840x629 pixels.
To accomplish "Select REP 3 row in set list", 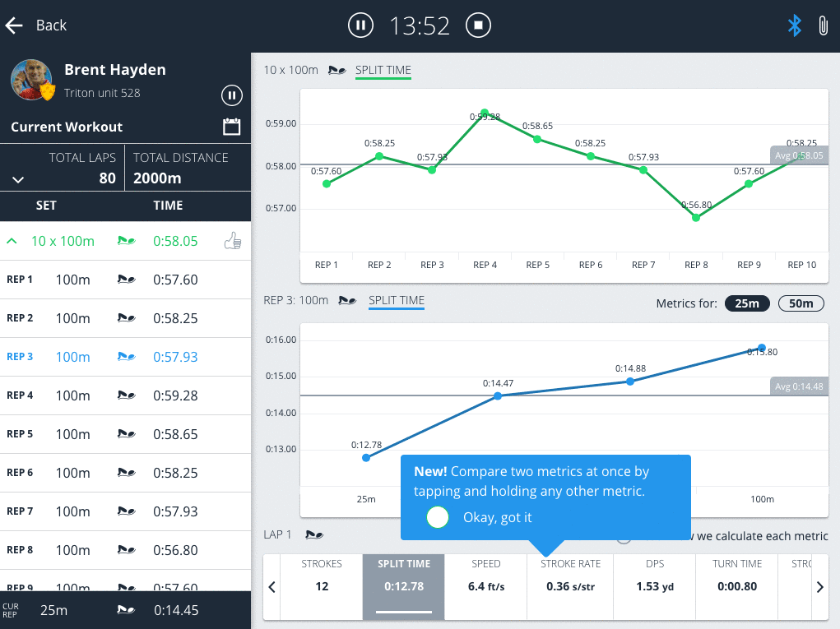I will (125, 357).
